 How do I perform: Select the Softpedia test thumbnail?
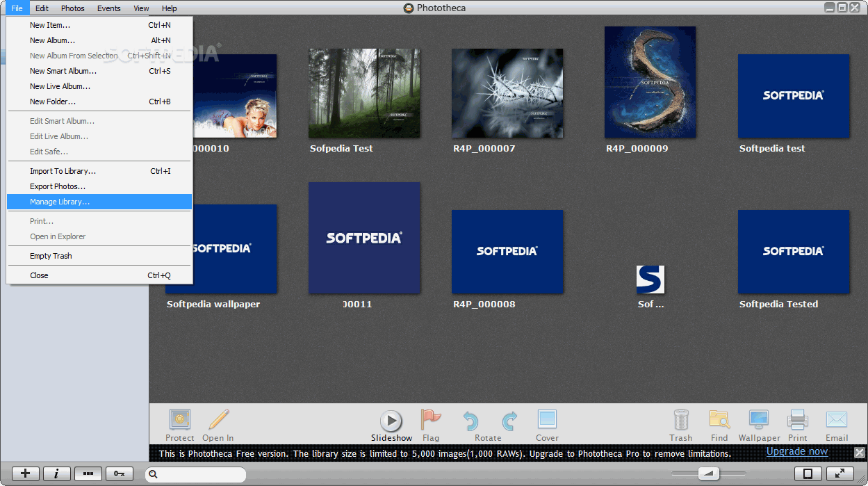(794, 96)
